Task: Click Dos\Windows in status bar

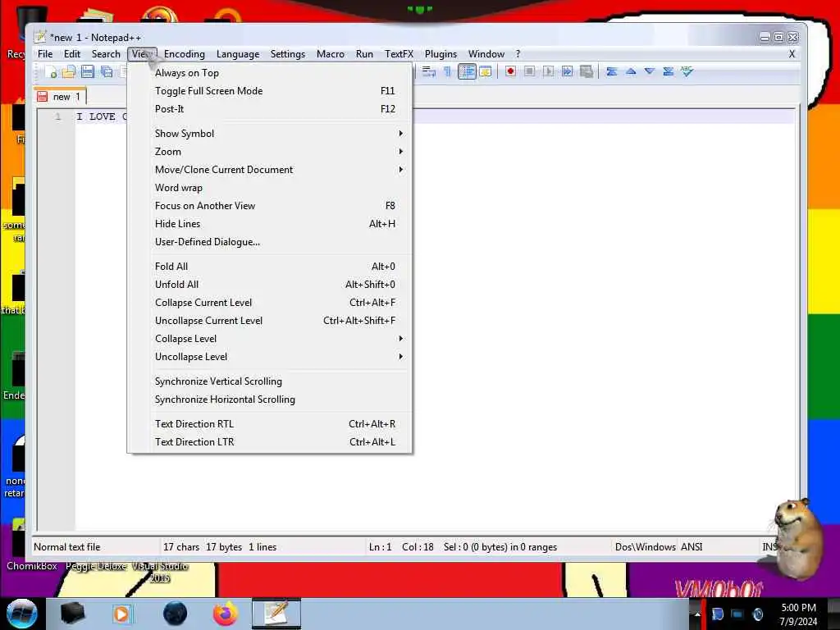Action: (645, 547)
